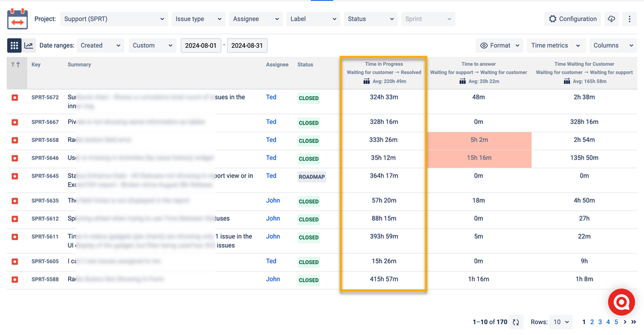The width and height of the screenshot is (644, 335).
Task: Click calendar icon under Time Waiting for Customer
Action: [567, 81]
